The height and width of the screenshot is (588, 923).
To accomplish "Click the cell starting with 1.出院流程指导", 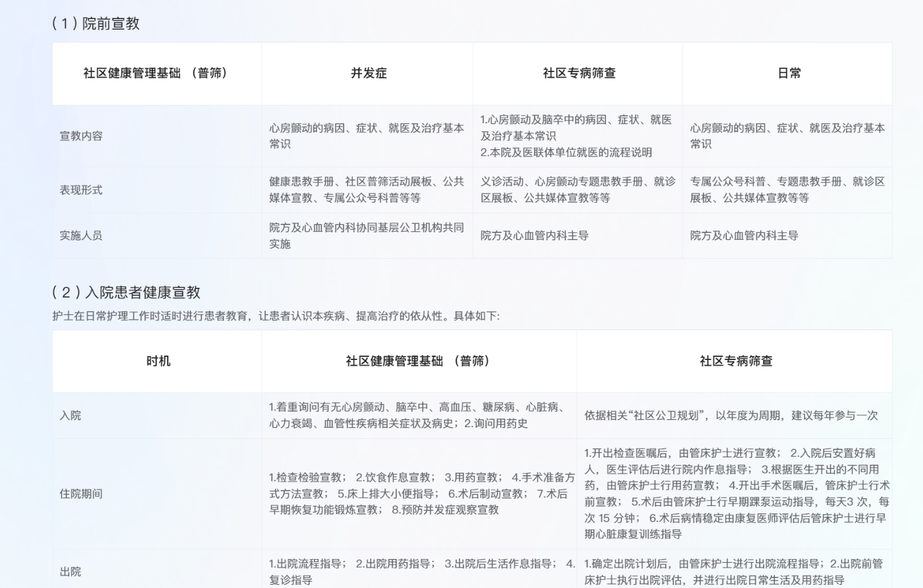I will (419, 571).
